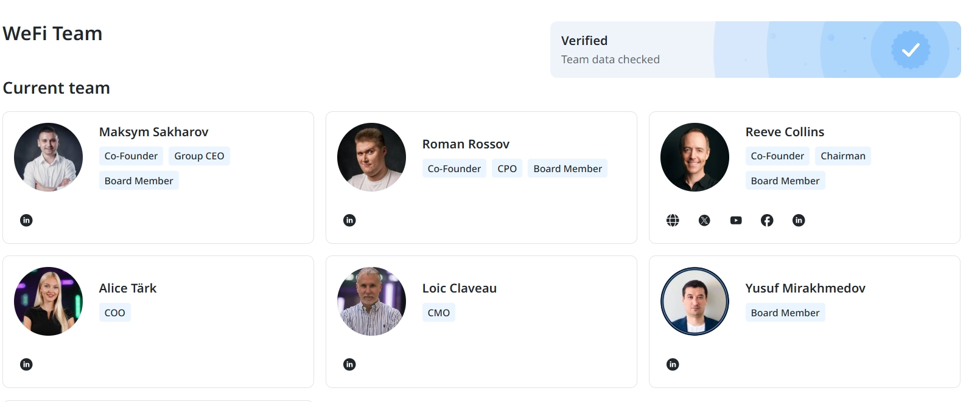Click the Reeve Collins name heading

click(x=785, y=132)
